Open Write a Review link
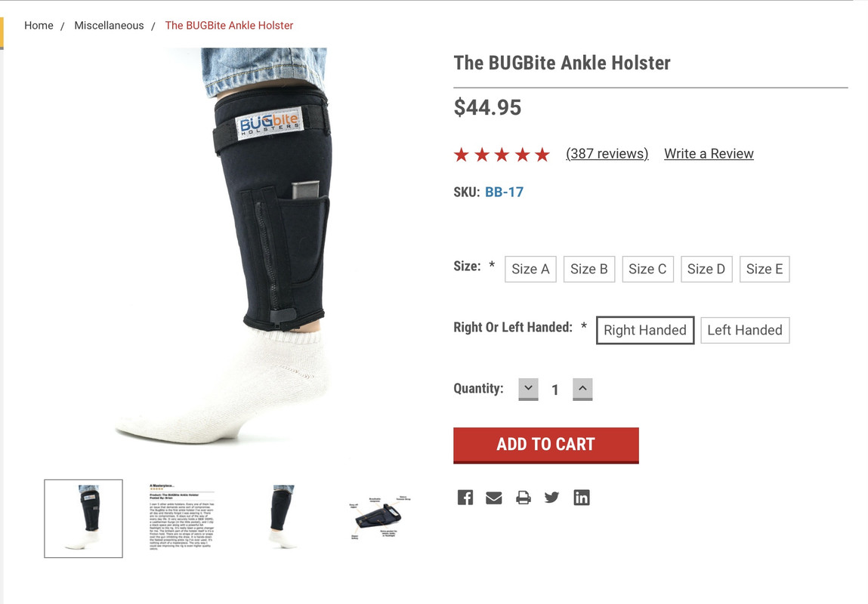 (709, 154)
